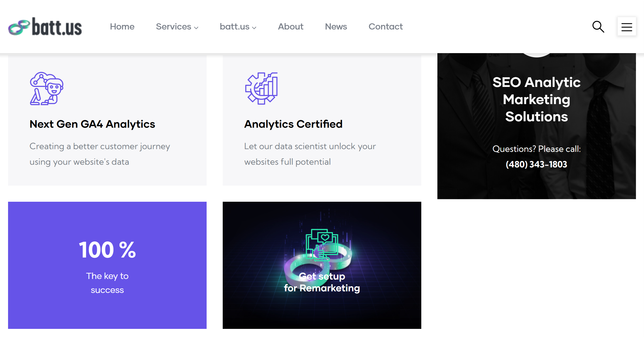644x338 pixels.
Task: Open the About menu item
Action: click(x=291, y=27)
